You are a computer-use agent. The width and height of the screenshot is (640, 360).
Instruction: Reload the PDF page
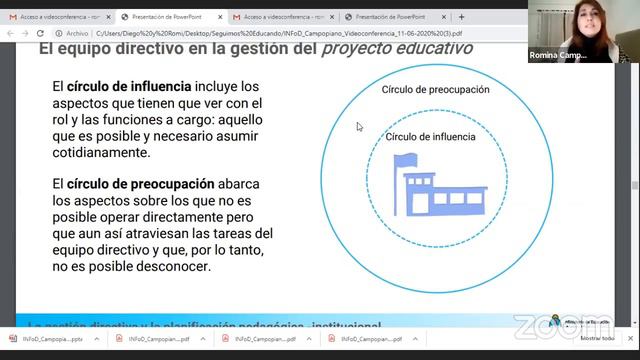(x=40, y=33)
